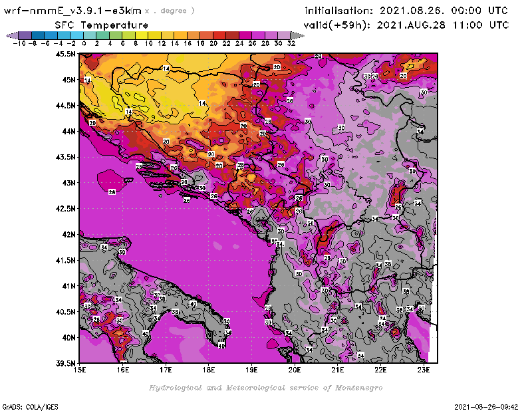Click the '21E' longitude axis label

coord(338,370)
